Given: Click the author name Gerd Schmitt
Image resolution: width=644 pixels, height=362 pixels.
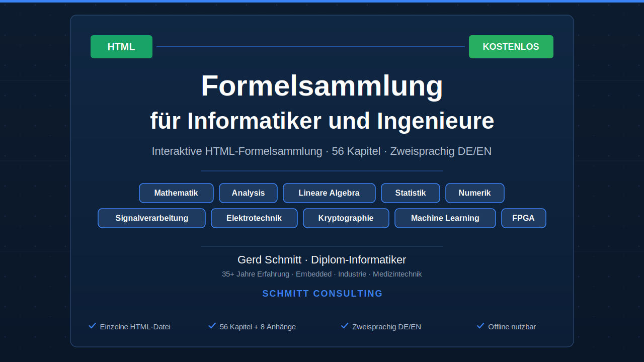Looking at the screenshot, I should (x=269, y=260).
